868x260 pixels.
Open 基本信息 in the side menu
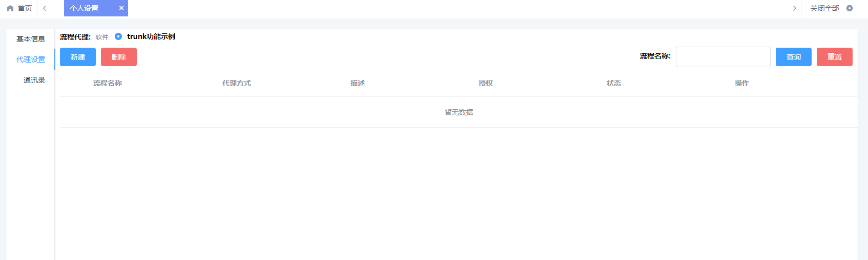tap(31, 39)
